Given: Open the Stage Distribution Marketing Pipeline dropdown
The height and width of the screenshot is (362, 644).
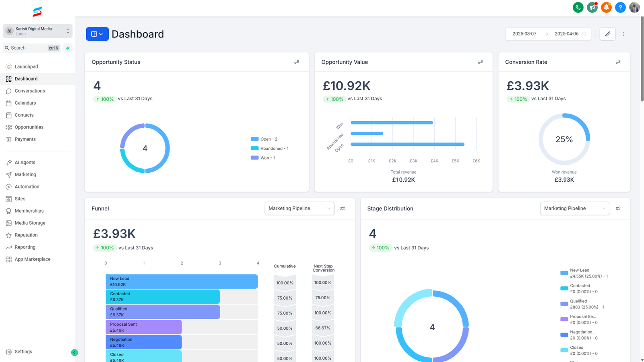Looking at the screenshot, I should 574,209.
